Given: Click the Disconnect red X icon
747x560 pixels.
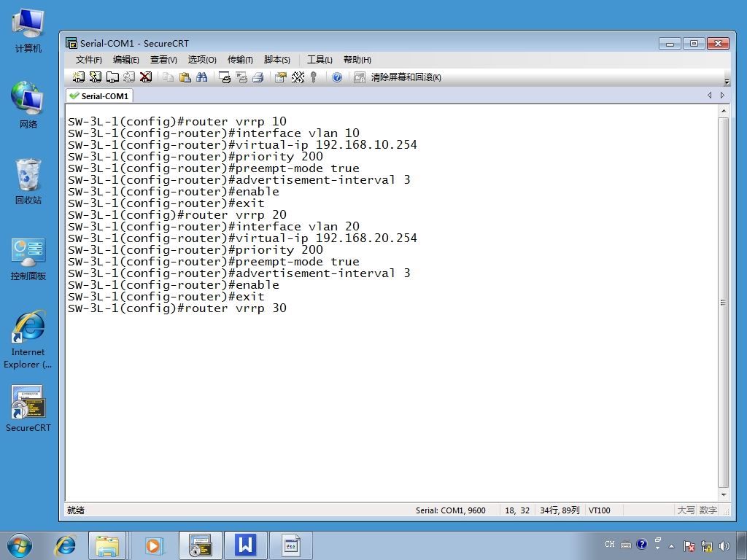Looking at the screenshot, I should point(146,77).
